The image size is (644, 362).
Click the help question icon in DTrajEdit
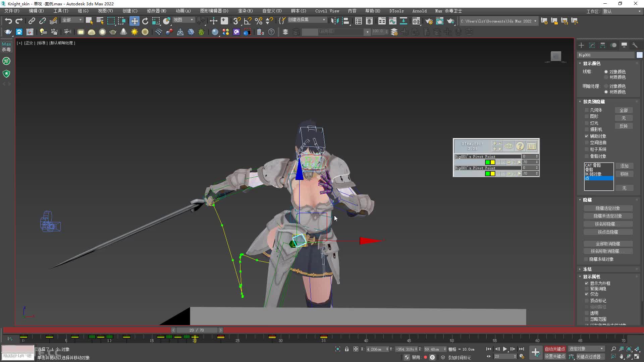tap(520, 146)
